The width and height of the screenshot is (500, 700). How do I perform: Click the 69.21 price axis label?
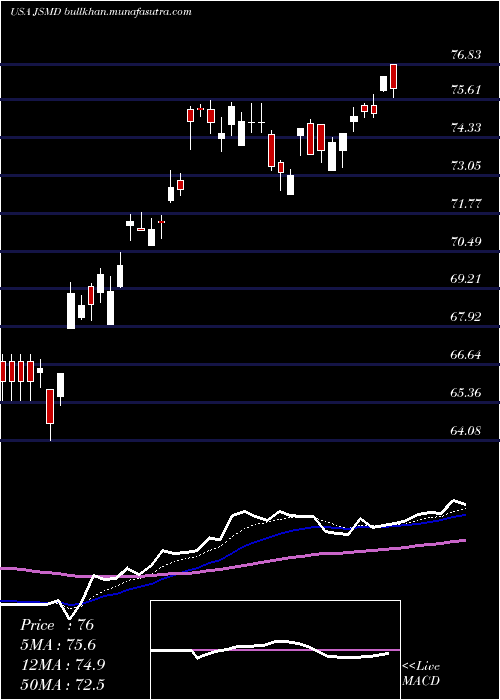point(466,279)
